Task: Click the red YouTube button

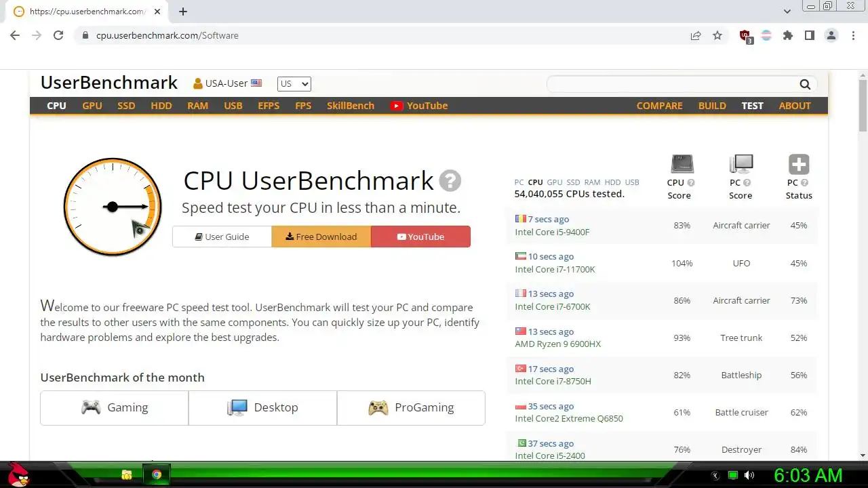Action: point(420,237)
